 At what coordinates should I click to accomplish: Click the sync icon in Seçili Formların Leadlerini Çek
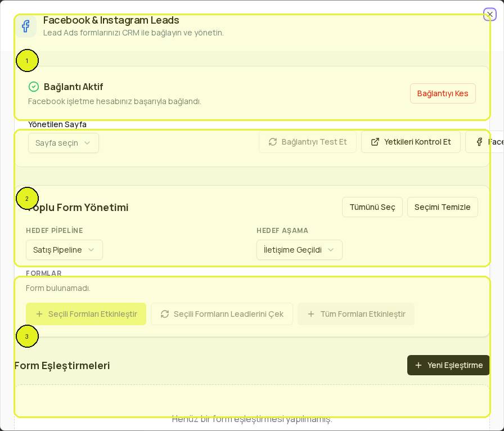[165, 314]
